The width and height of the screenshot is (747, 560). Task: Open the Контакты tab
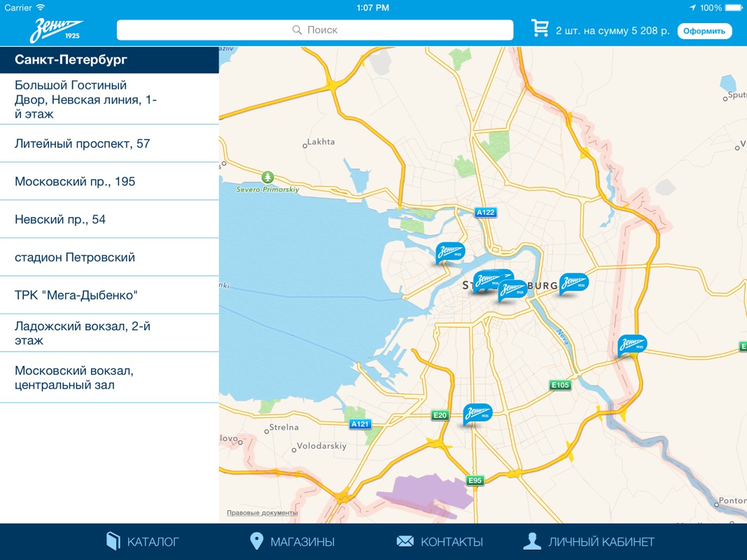coord(440,541)
